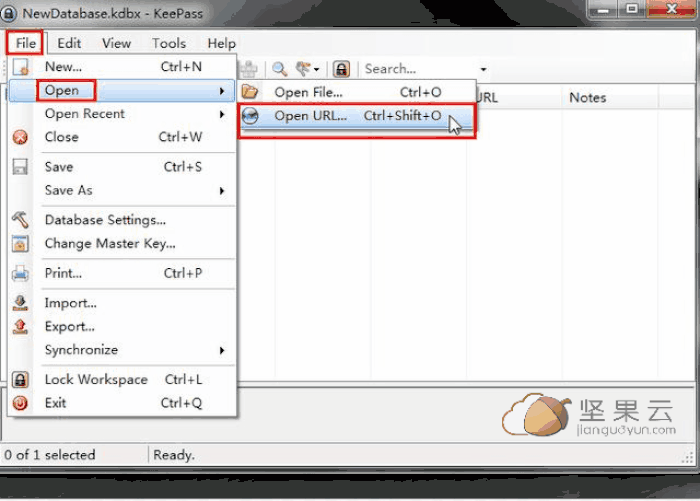Choose Save from the File menu
This screenshot has height=501, width=700.
(122, 167)
